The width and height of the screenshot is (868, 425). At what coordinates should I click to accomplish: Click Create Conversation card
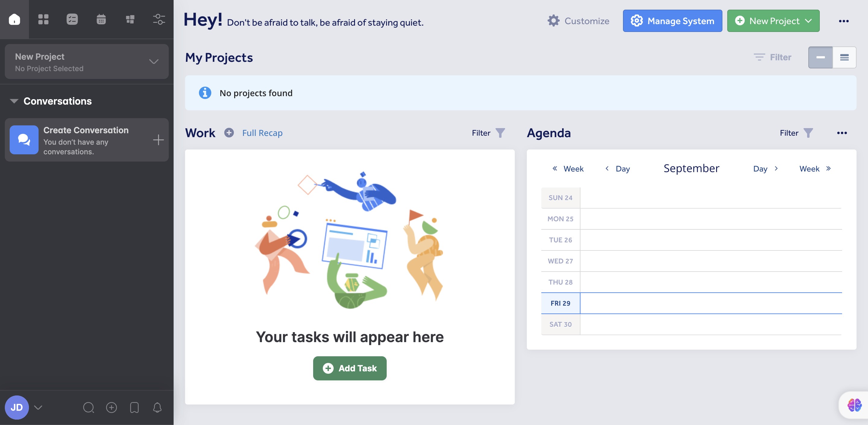click(x=86, y=140)
